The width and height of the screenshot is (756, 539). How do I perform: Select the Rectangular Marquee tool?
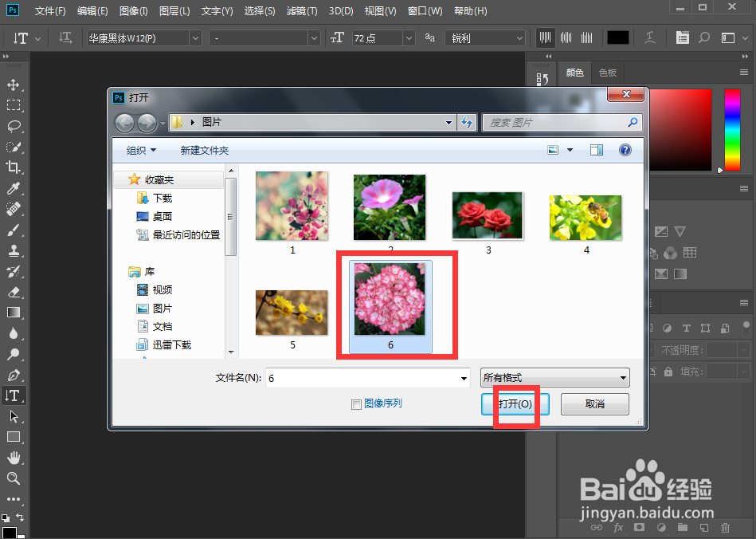[13, 105]
